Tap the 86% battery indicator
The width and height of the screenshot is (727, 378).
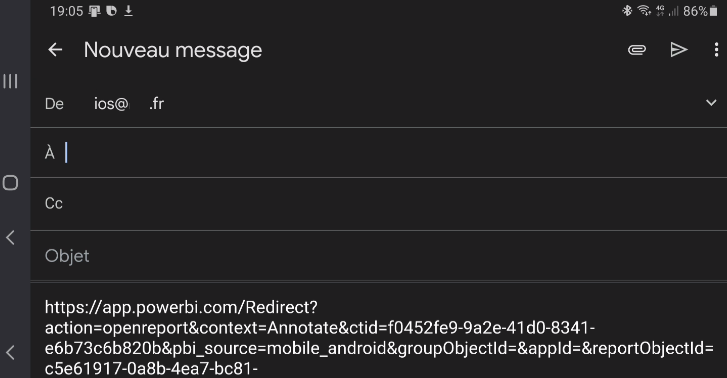click(700, 11)
